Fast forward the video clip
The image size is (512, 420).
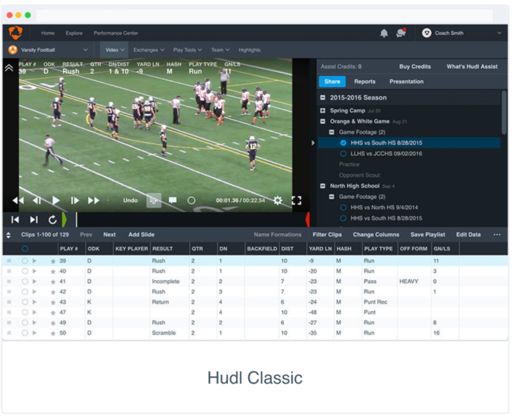pyautogui.click(x=93, y=200)
